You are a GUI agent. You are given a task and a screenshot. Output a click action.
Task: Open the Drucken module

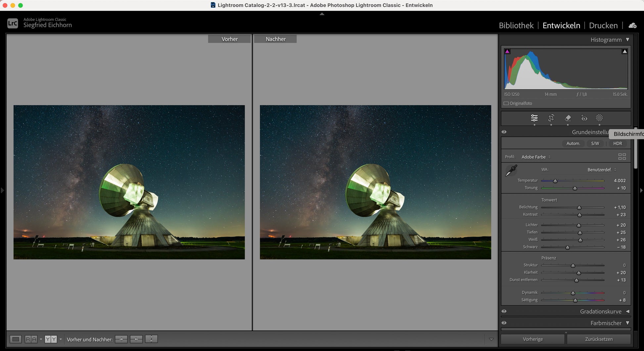click(x=603, y=25)
